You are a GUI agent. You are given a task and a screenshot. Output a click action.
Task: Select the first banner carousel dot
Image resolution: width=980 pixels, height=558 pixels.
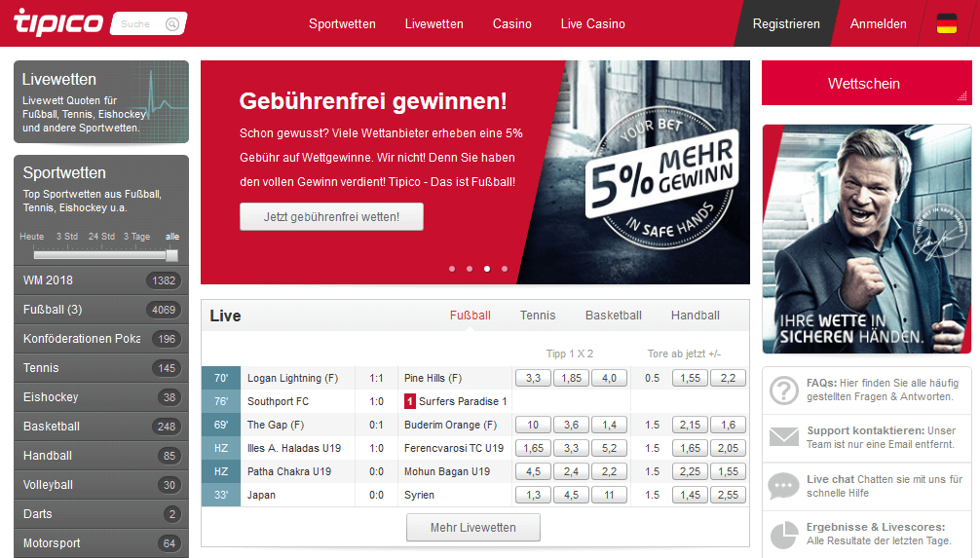452,269
